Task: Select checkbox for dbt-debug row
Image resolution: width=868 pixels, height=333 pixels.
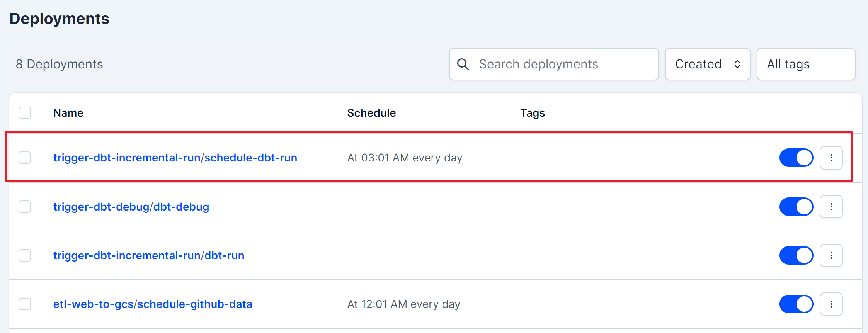Action: [x=25, y=207]
